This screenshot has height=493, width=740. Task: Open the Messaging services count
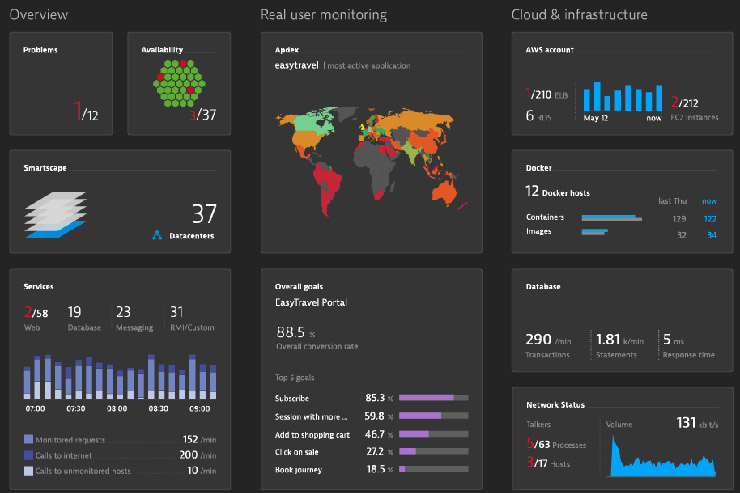coord(124,314)
